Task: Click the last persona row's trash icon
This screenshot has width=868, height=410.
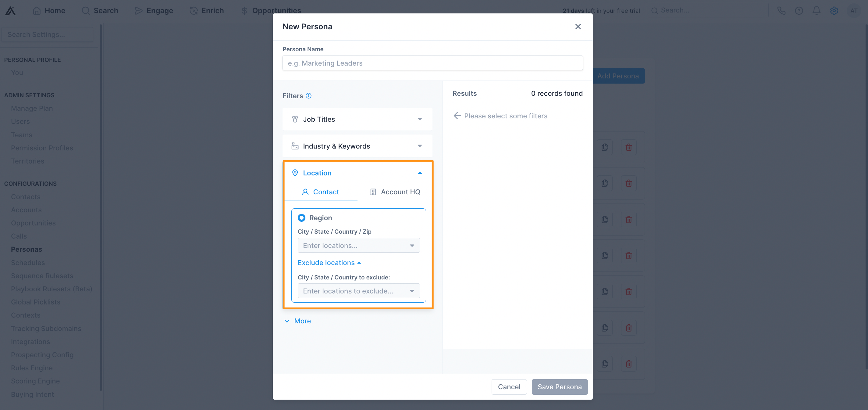Action: coord(629,364)
